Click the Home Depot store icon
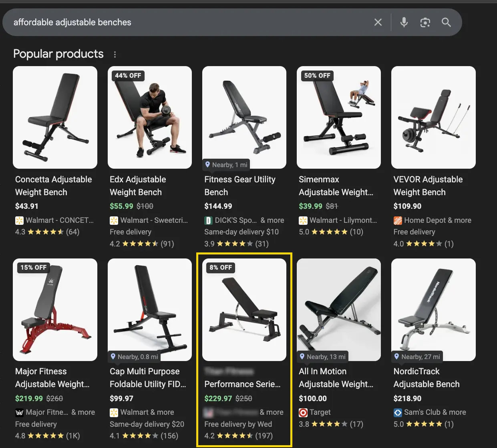Viewport: 497px width, 448px height. (x=398, y=220)
